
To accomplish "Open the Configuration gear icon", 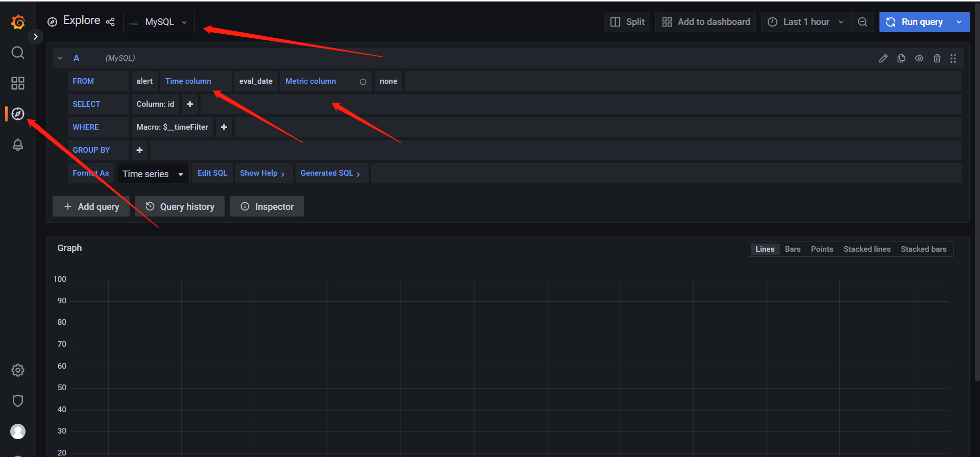I will click(x=18, y=370).
